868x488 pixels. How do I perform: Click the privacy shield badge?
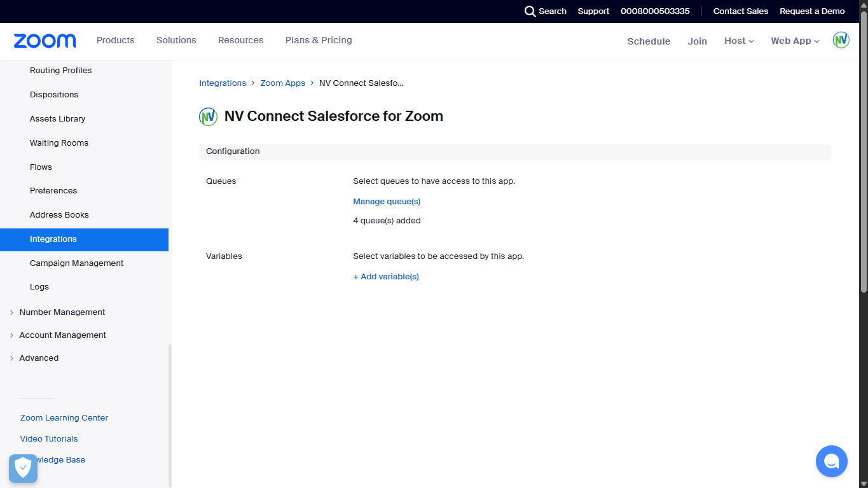tap(23, 468)
